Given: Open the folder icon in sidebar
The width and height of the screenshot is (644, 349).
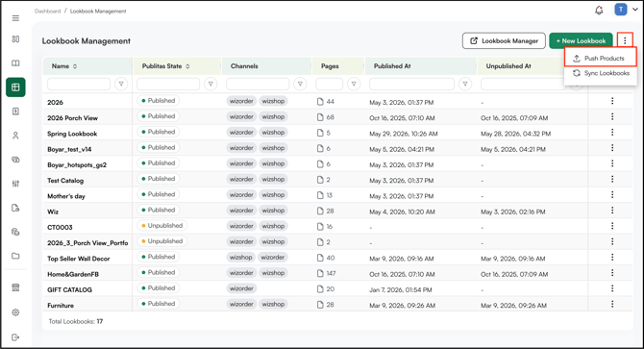Looking at the screenshot, I should click(15, 256).
